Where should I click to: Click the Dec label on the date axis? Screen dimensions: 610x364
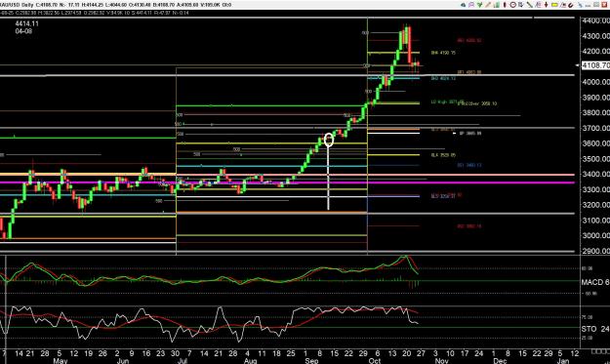tap(500, 360)
